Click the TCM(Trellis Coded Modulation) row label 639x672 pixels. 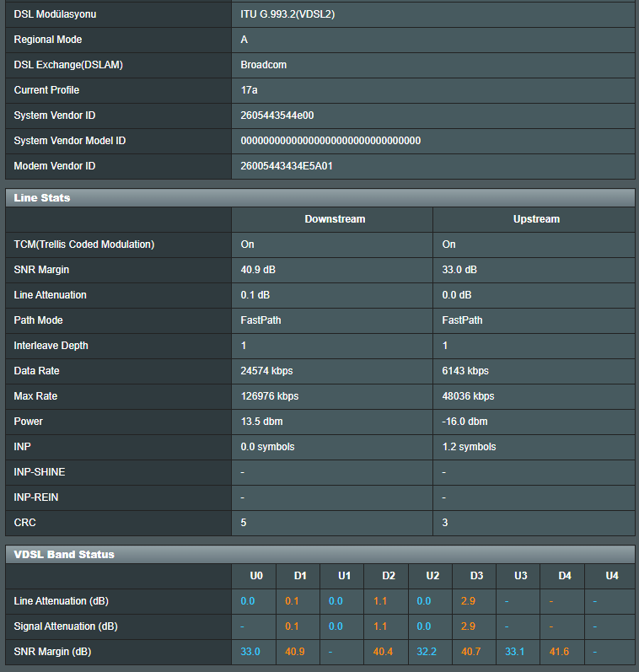[84, 245]
